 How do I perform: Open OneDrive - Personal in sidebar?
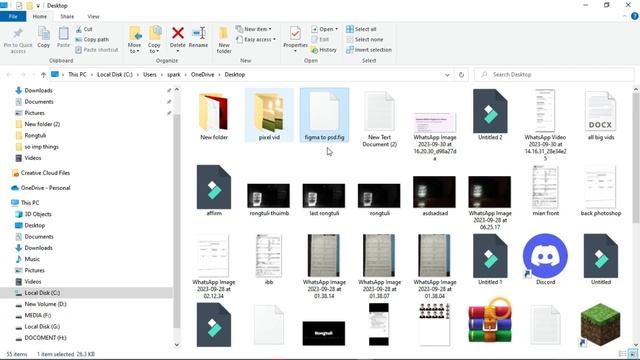pos(45,188)
